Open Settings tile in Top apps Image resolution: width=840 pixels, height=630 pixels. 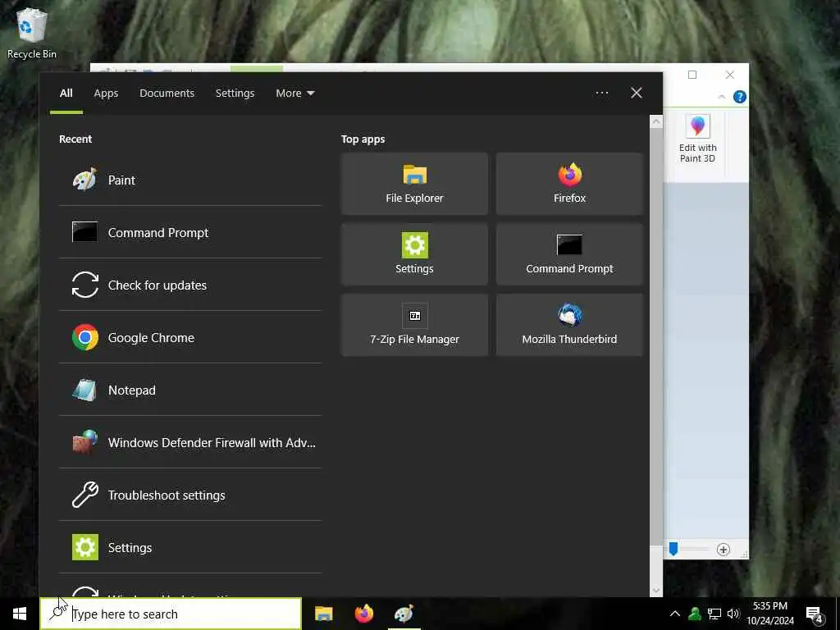click(414, 254)
